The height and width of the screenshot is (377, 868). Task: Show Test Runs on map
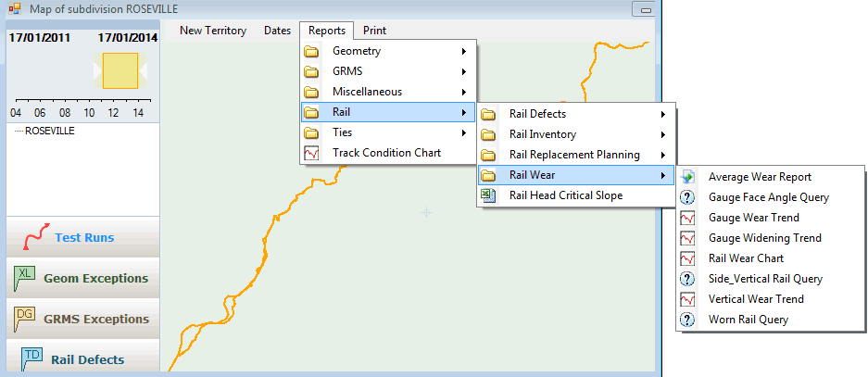(83, 237)
